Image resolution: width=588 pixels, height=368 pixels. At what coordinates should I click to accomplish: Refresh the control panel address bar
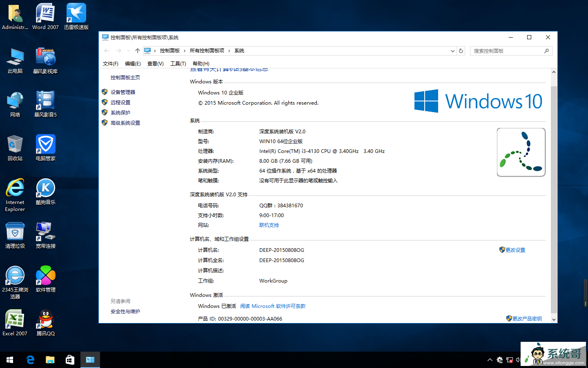click(461, 51)
